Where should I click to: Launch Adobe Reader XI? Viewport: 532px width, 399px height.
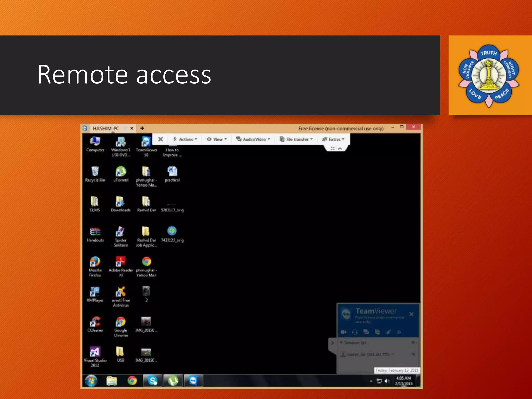click(x=121, y=267)
